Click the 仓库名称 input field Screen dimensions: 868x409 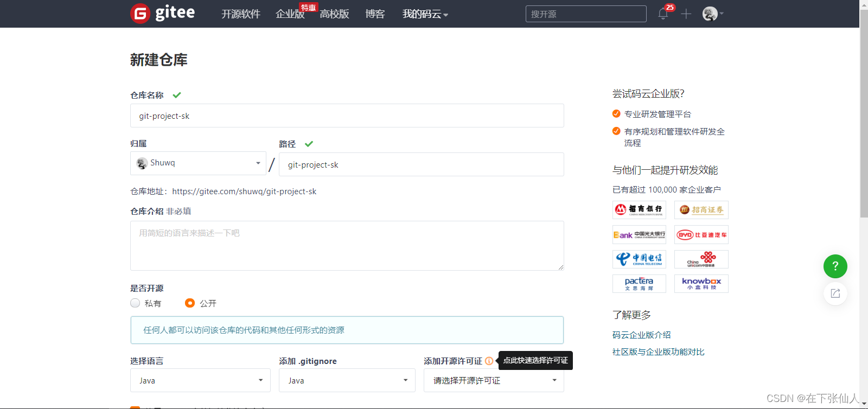(347, 116)
